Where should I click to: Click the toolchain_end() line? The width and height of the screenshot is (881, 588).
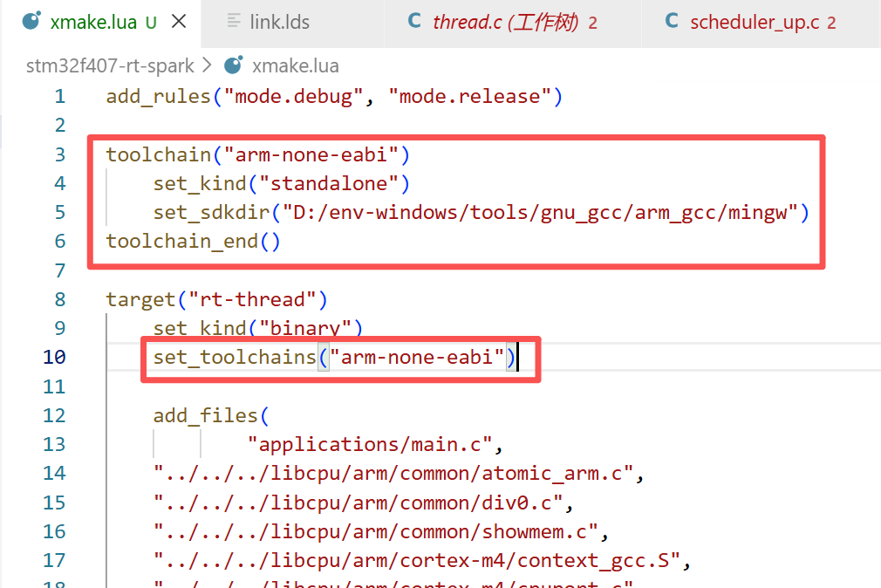pos(194,242)
